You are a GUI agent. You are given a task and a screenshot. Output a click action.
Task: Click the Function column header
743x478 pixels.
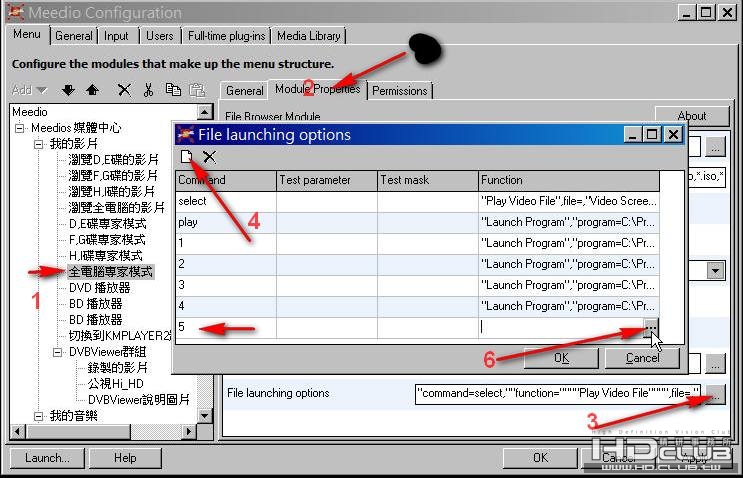pos(569,180)
